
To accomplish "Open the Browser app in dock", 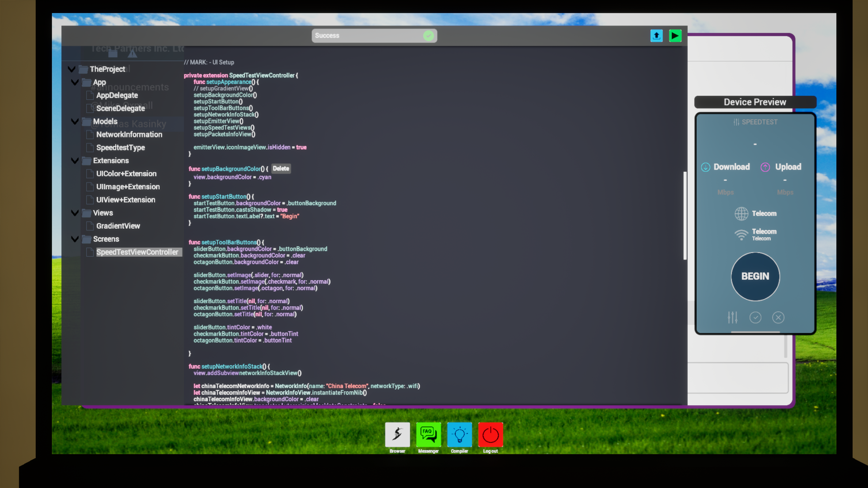I will (x=397, y=434).
